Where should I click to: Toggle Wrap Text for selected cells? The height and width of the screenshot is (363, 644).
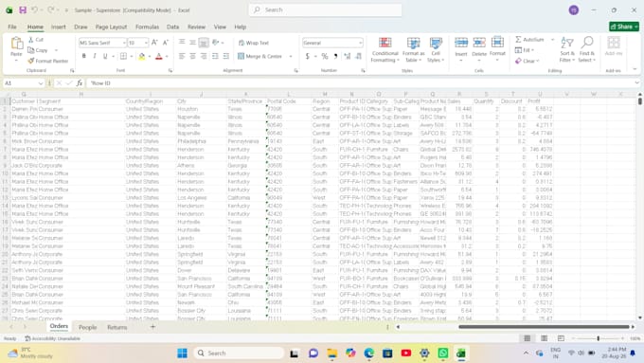[x=254, y=43]
